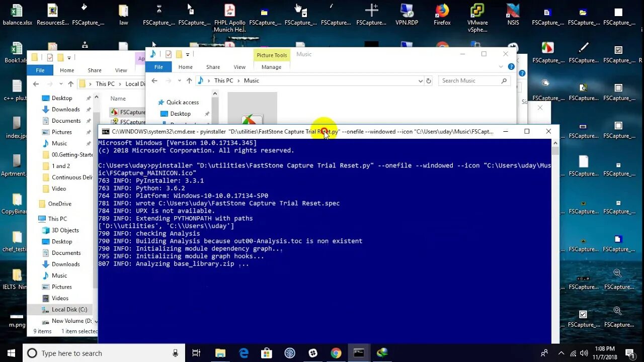Go back in the Music window

(x=154, y=80)
